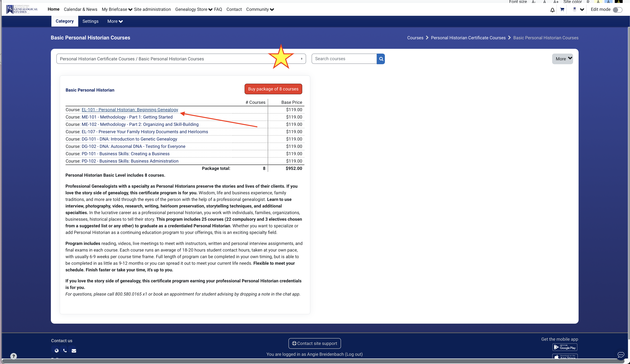Click the search magnifier button
Viewport: 630px width, 364px height.
click(x=381, y=59)
